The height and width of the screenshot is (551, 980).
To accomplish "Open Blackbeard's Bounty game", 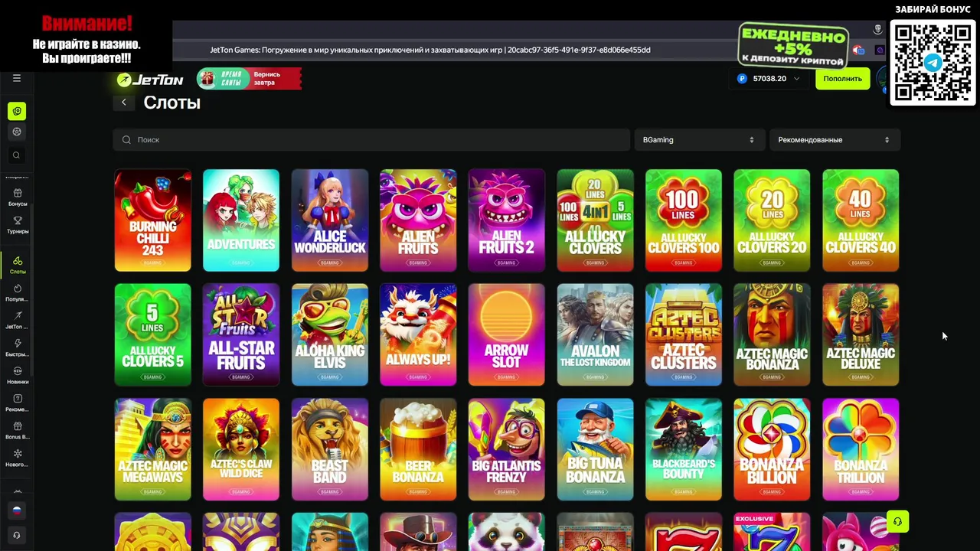I will point(684,449).
